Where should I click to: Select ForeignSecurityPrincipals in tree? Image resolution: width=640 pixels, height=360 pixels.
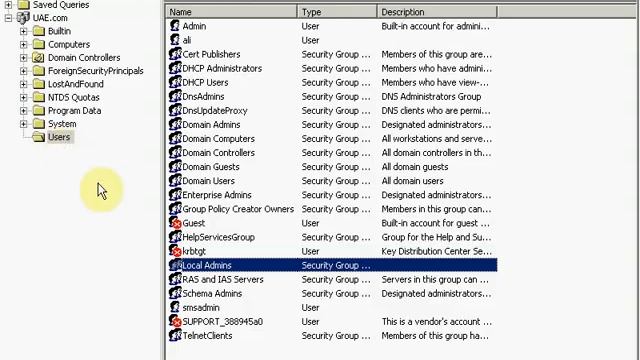[x=96, y=71]
